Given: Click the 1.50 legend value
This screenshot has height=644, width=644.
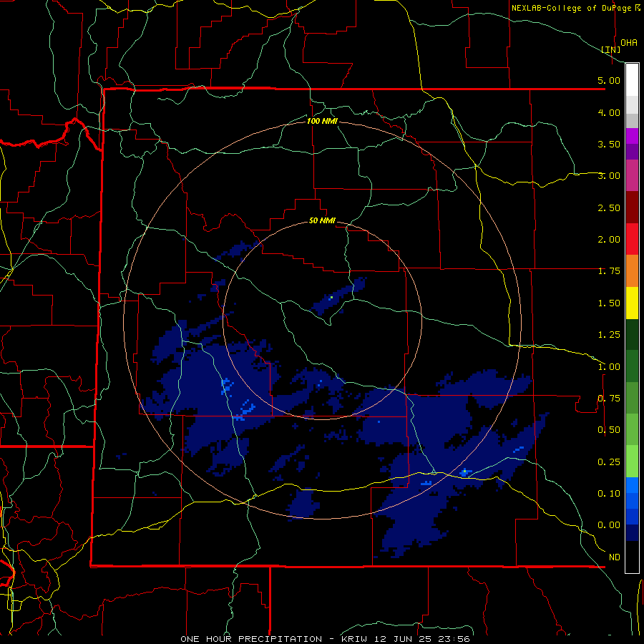Looking at the screenshot, I should pos(609,303).
